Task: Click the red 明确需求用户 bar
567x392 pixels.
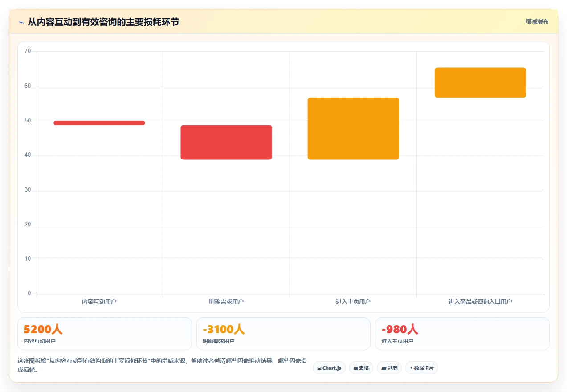Action: tap(226, 142)
